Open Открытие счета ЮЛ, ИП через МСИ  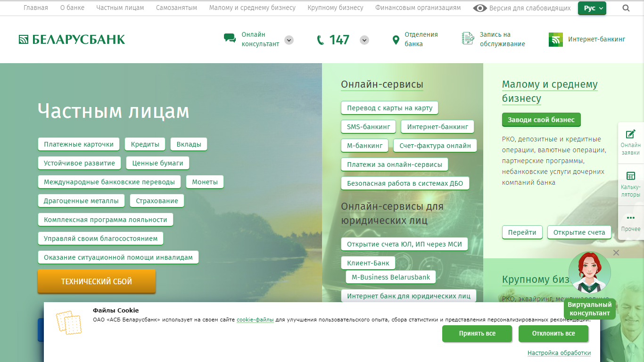[405, 244]
